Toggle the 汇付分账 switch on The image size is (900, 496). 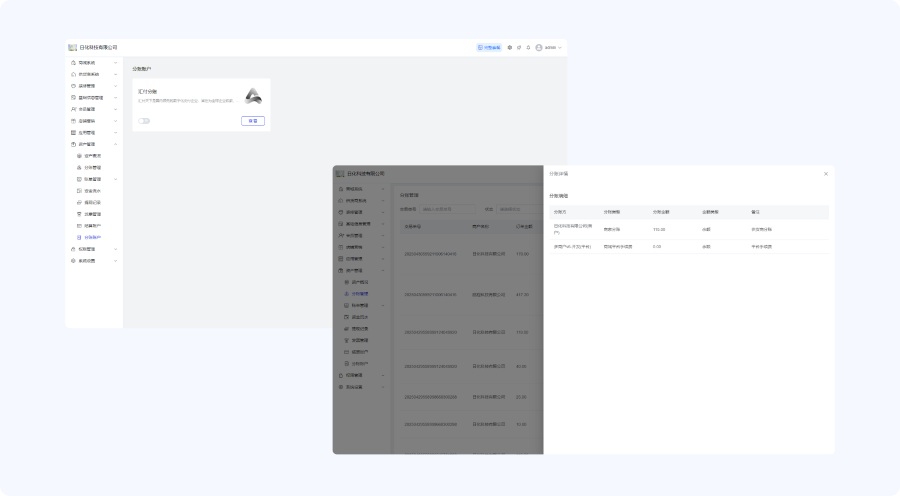(x=144, y=121)
